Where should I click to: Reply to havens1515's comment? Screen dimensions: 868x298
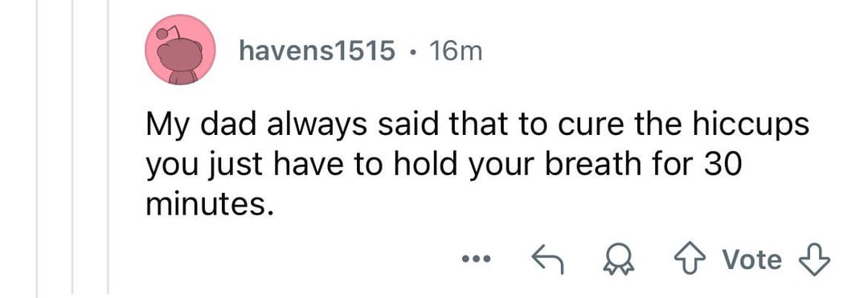click(x=547, y=260)
